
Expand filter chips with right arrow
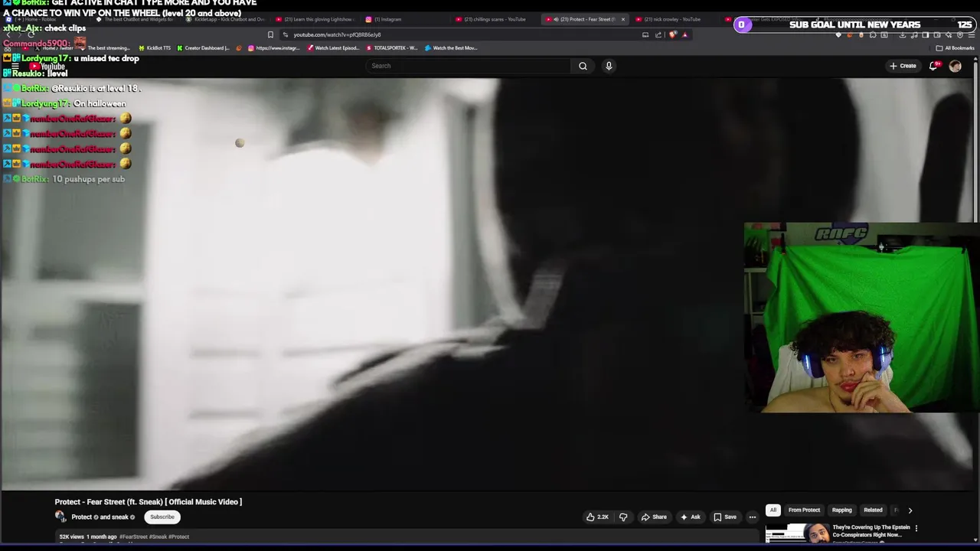(x=910, y=510)
